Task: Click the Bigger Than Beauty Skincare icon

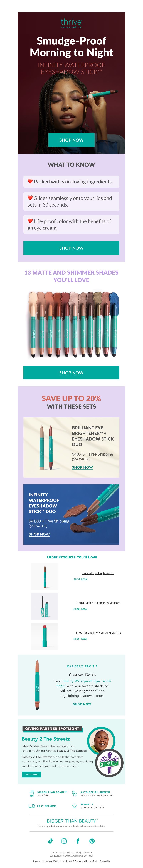Action: click(x=32, y=793)
